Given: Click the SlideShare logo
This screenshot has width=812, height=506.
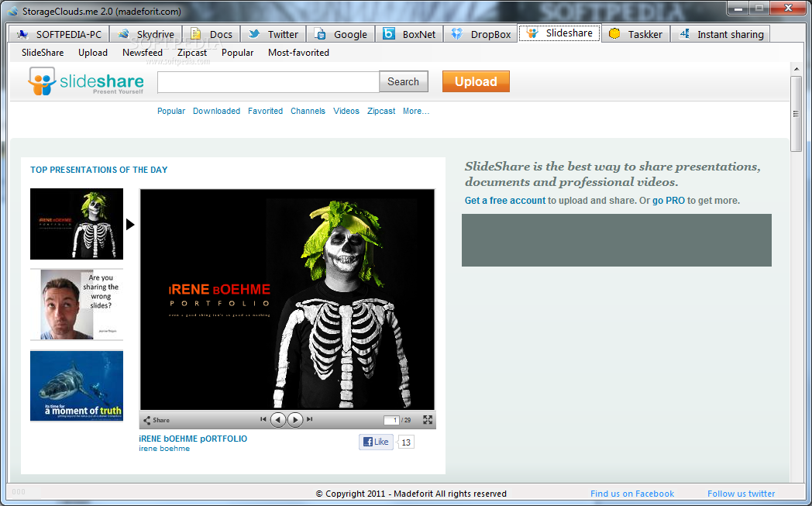Looking at the screenshot, I should click(x=86, y=81).
